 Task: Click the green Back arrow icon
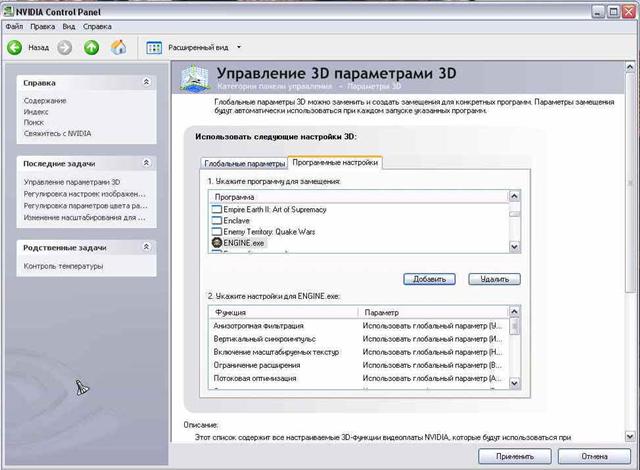(x=15, y=48)
